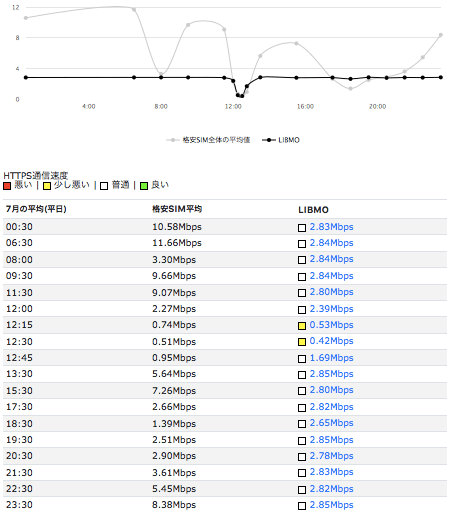
Task: Open the 2.85Mbps link at 23:30
Action: tap(331, 505)
